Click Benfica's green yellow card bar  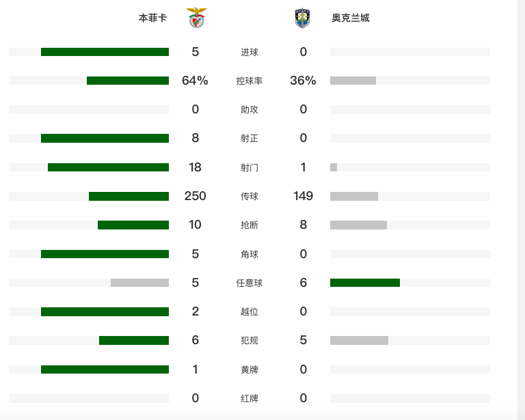(x=105, y=369)
